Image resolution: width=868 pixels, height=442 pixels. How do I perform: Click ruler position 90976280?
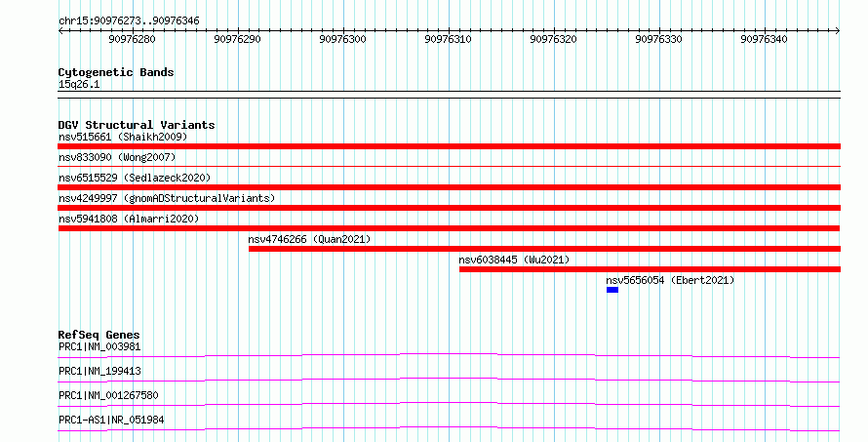point(133,39)
